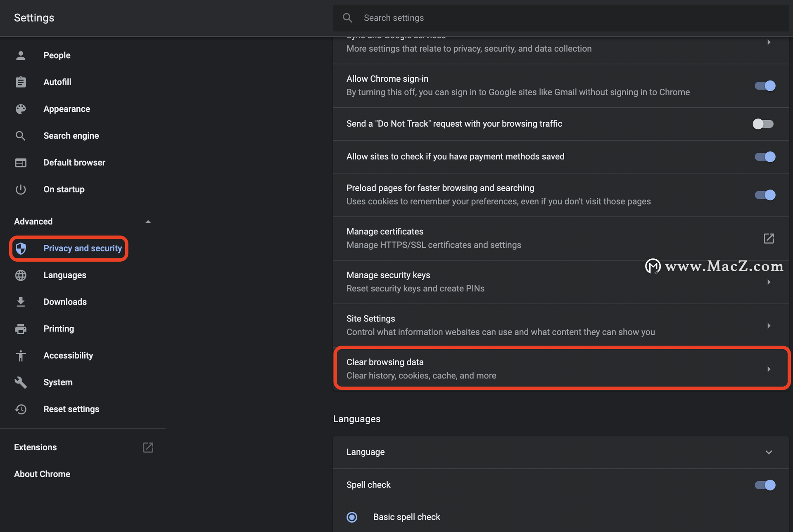Image resolution: width=793 pixels, height=532 pixels.
Task: Click the Appearance palette icon
Action: coord(21,109)
